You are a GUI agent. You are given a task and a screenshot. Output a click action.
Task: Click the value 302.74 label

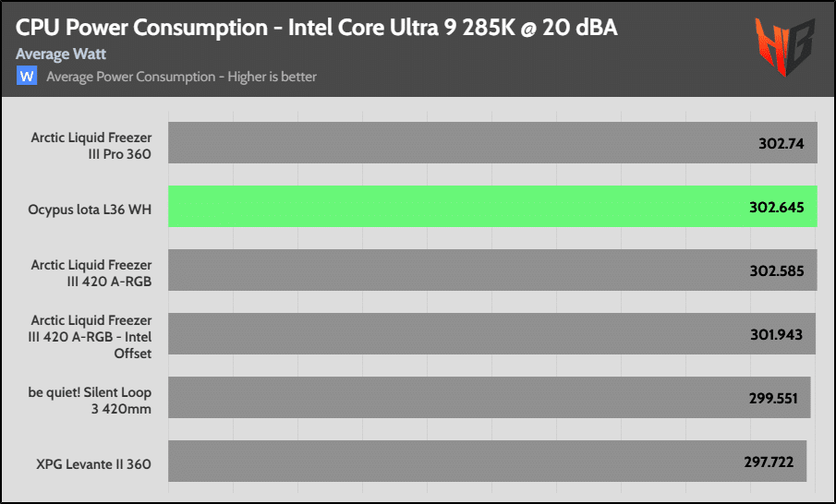point(781,143)
